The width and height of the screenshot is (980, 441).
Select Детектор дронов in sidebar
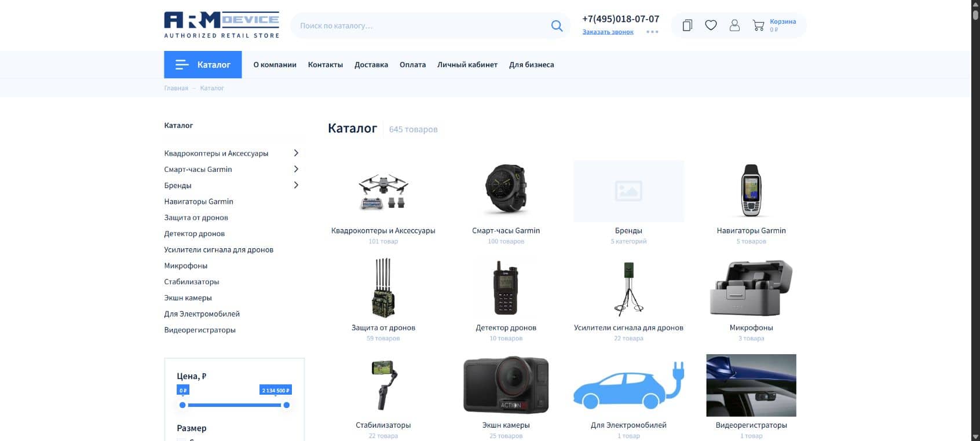(194, 234)
